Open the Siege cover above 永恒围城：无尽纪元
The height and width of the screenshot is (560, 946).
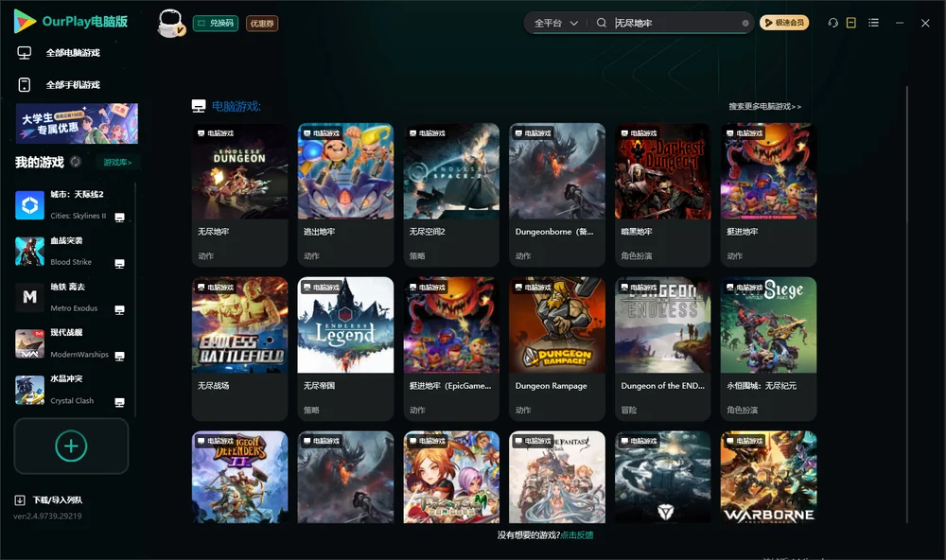pos(768,325)
